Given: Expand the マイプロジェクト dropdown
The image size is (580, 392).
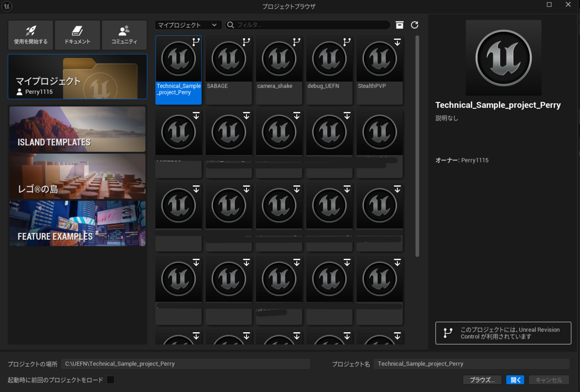Looking at the screenshot, I should tap(188, 25).
